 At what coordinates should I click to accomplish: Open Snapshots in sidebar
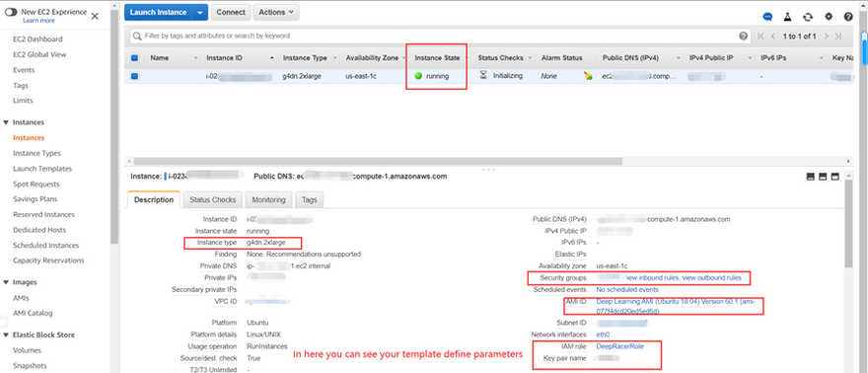pos(30,366)
